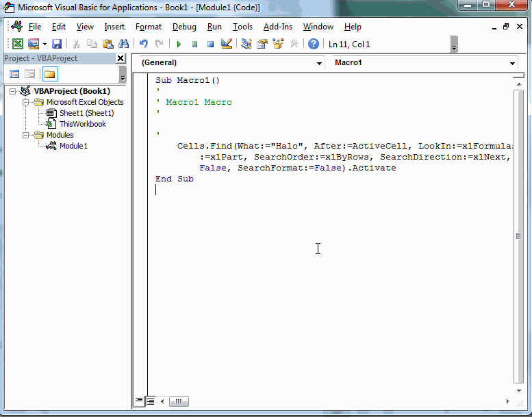This screenshot has height=417, width=532.
Task: Run the macro with the green play icon
Action: [x=179, y=44]
